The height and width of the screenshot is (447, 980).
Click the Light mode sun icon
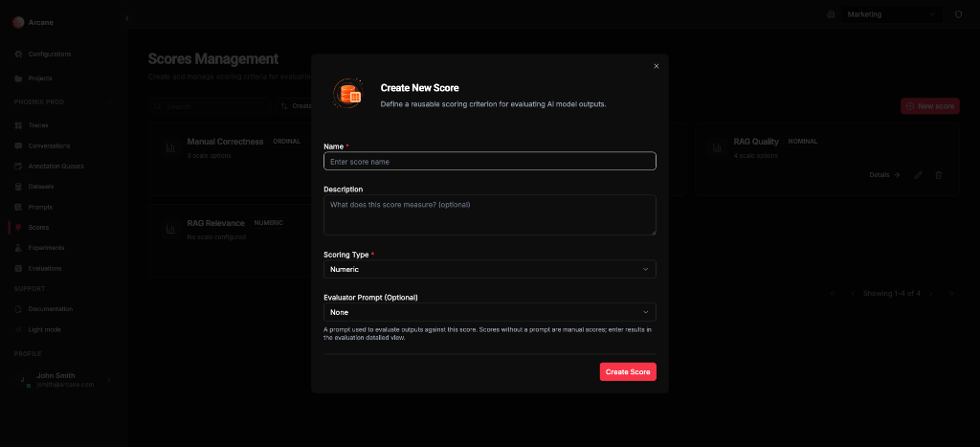click(x=18, y=329)
